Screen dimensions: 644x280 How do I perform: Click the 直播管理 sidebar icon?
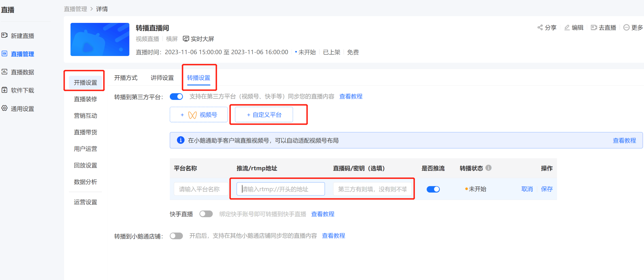click(4, 54)
